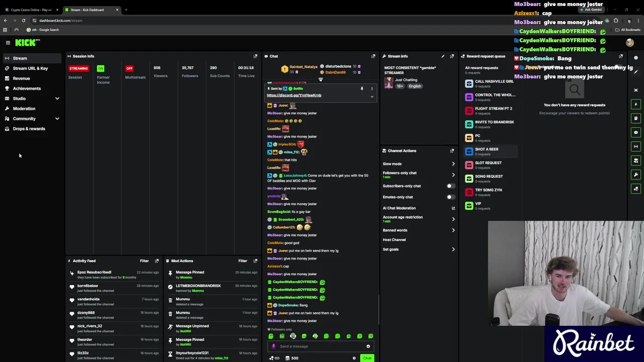The image size is (644, 362).
Task: Pop out the Stream info panel
Action: click(452, 56)
